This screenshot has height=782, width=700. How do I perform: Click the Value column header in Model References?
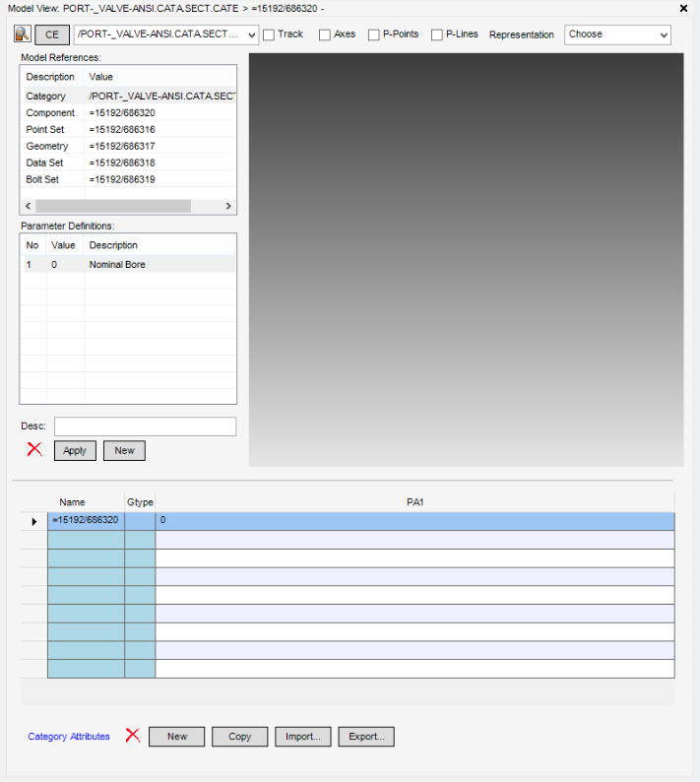click(159, 77)
